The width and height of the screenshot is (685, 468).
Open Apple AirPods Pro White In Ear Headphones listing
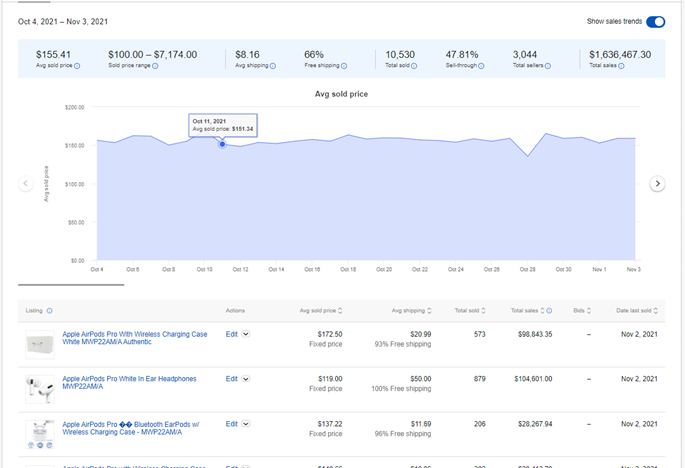click(x=129, y=382)
